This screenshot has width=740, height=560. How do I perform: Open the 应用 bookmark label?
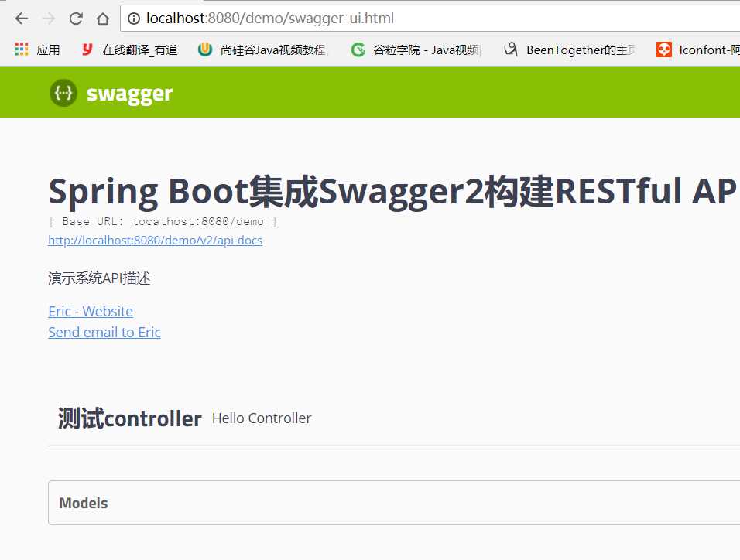pos(48,50)
